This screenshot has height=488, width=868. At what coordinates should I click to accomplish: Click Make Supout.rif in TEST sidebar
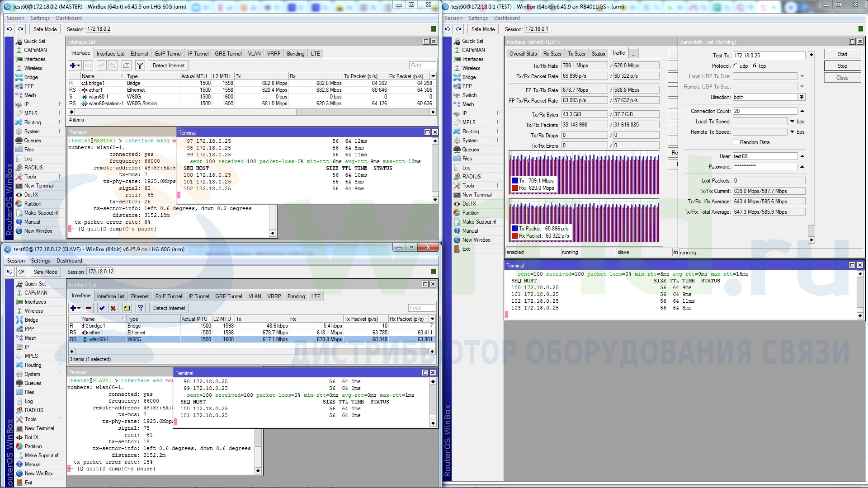pos(479,222)
